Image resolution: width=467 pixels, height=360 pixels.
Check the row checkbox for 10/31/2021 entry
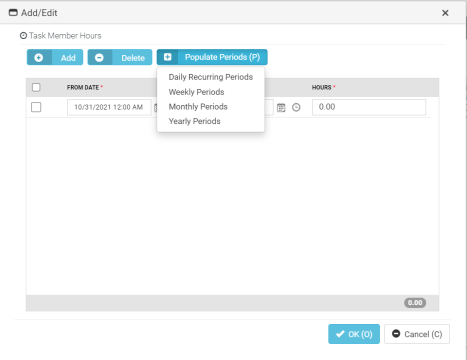pos(36,107)
